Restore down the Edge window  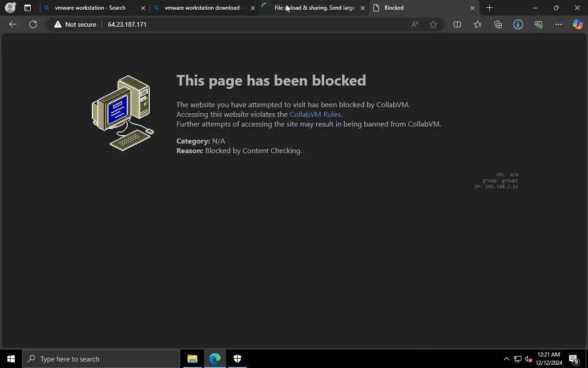click(556, 8)
